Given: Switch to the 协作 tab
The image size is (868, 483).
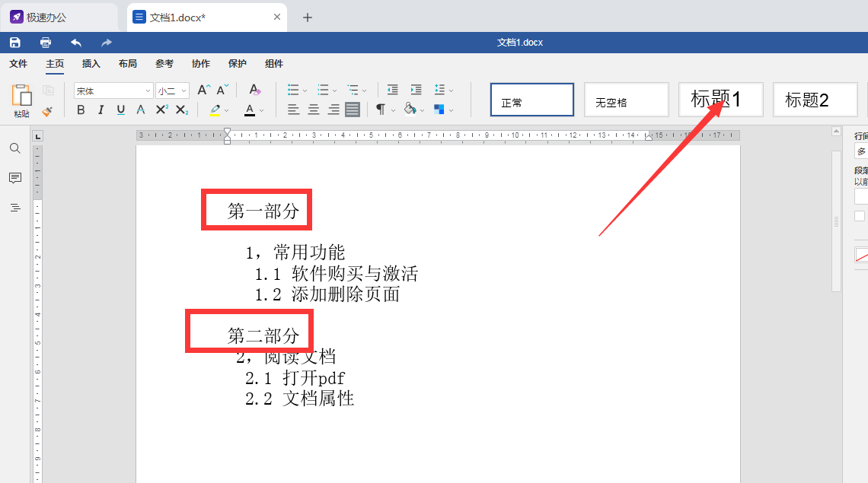Looking at the screenshot, I should tap(201, 64).
